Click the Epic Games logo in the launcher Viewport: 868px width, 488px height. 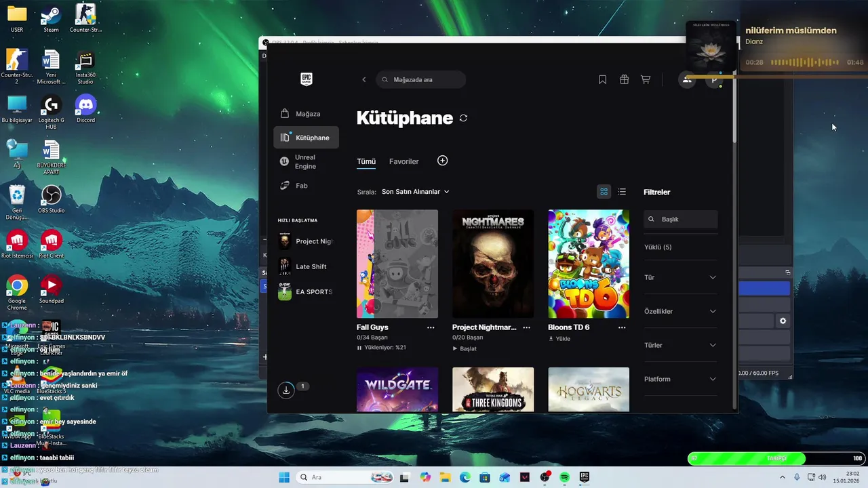[306, 79]
